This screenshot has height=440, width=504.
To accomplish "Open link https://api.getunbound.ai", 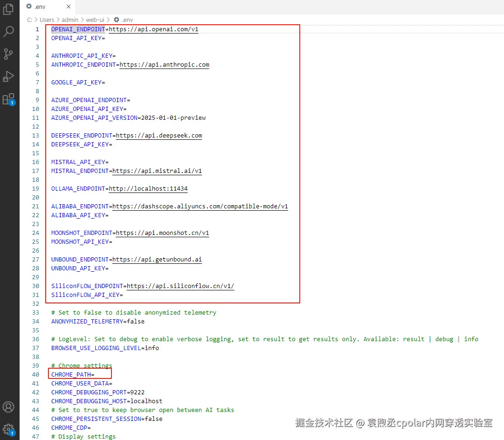I will [157, 259].
